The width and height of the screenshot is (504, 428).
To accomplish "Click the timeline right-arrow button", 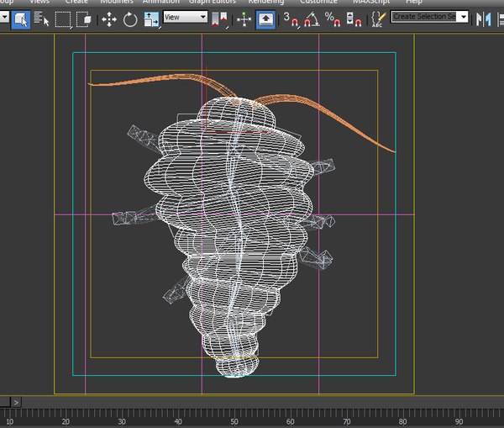I will pos(16,402).
